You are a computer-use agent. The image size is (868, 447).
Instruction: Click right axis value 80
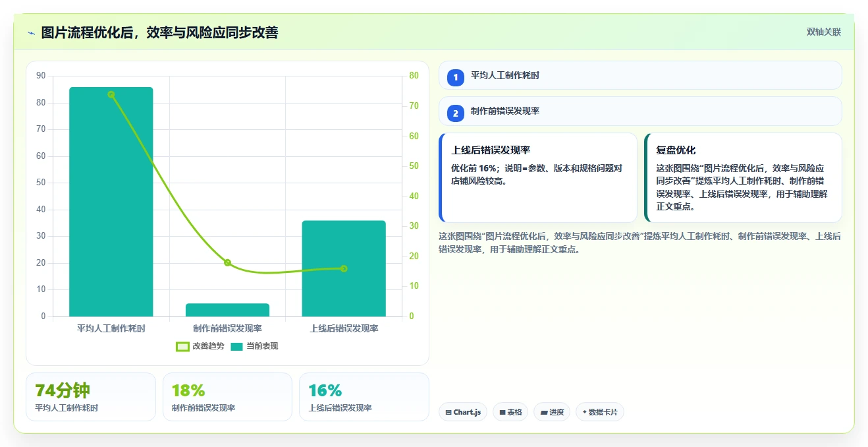coord(414,76)
